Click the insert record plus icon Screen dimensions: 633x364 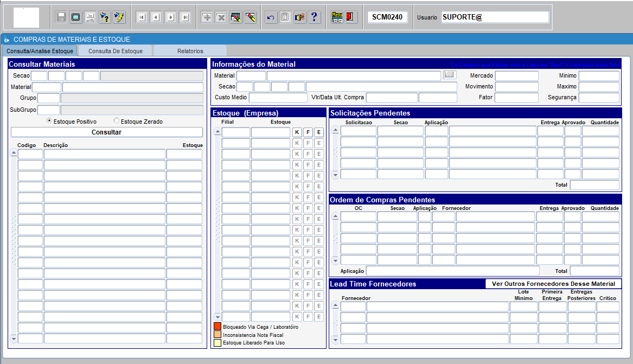[x=207, y=17]
